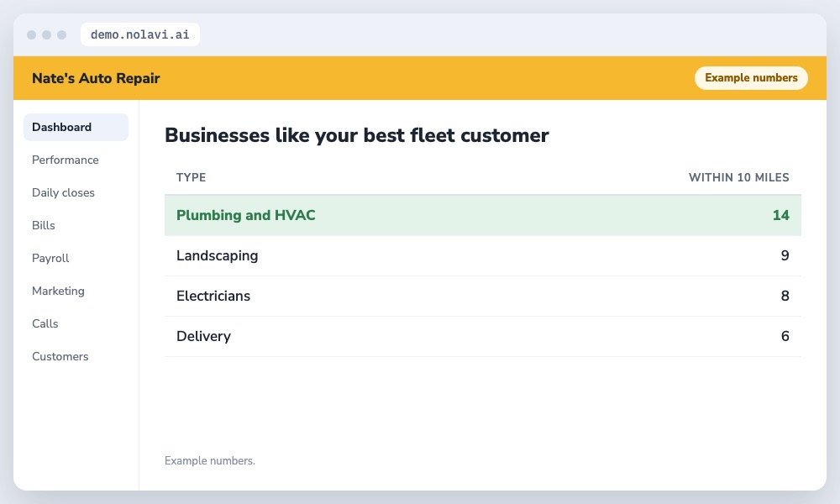Click the WITHIN 10 MILES header
The height and width of the screenshot is (504, 840).
(x=738, y=177)
